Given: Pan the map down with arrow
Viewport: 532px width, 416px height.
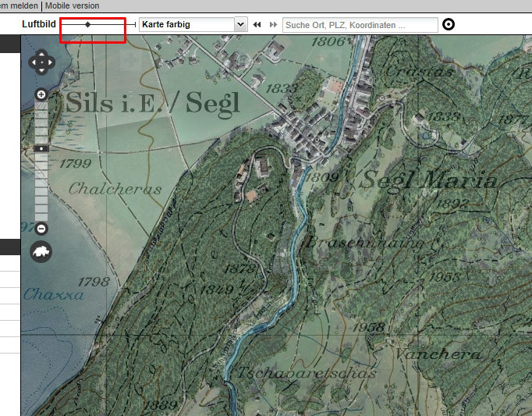Looking at the screenshot, I should [x=41, y=70].
